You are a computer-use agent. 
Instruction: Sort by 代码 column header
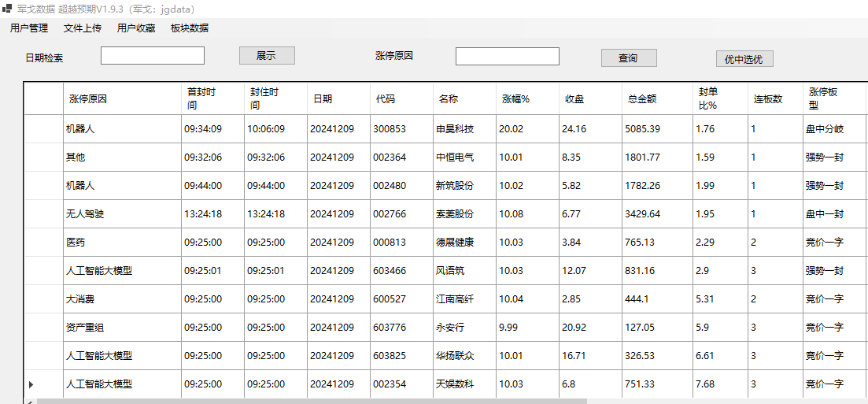coord(402,99)
